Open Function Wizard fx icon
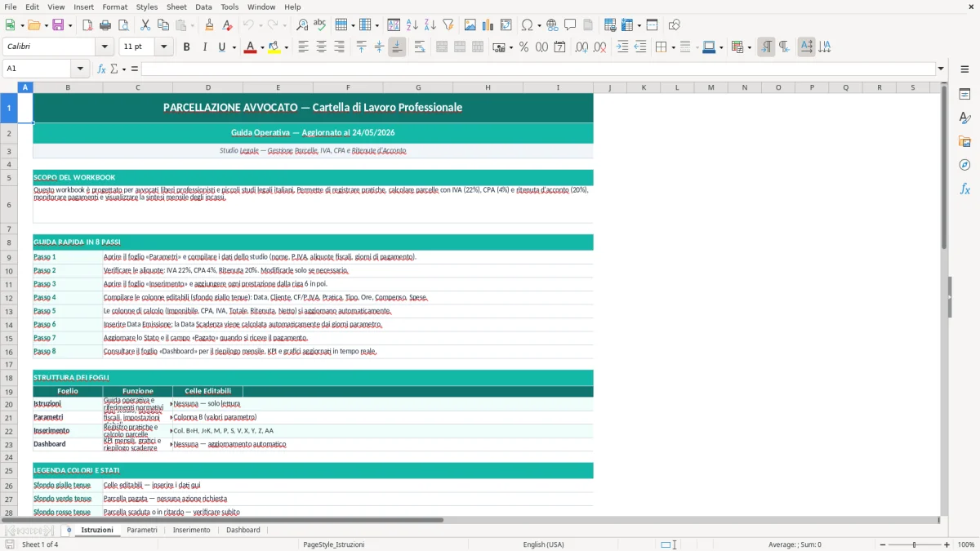The image size is (980, 551). point(102,69)
